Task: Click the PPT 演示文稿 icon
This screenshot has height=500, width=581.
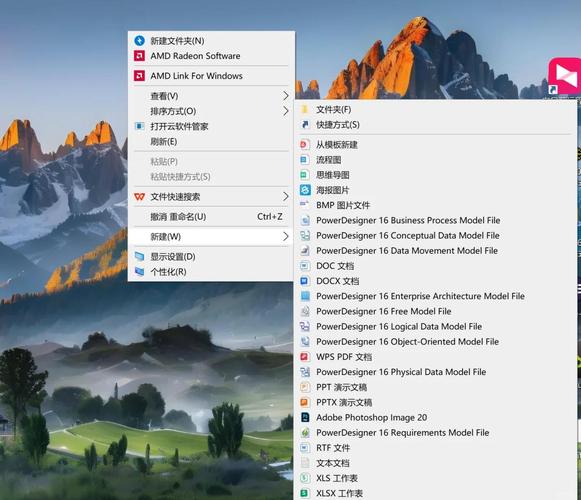Action: [305, 387]
